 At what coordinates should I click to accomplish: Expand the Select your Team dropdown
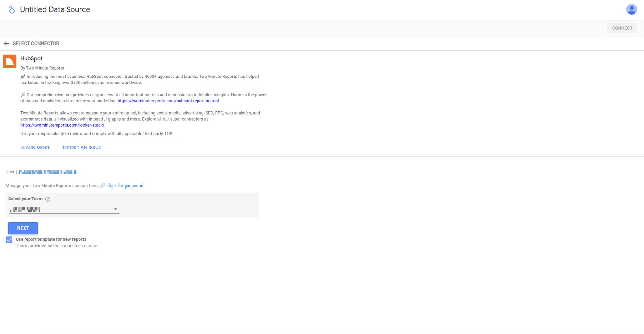point(64,210)
